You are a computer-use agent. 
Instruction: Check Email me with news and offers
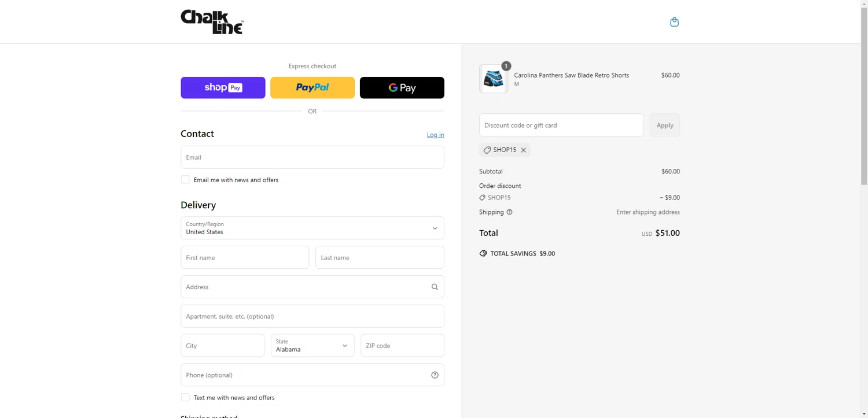click(x=185, y=180)
